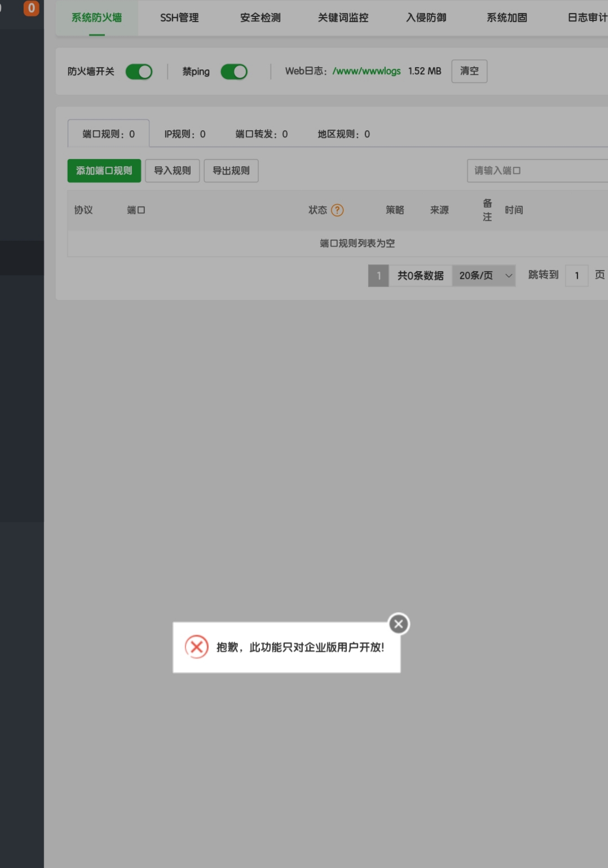Switch to the SSH管理 tab
Image resolution: width=608 pixels, height=868 pixels.
[179, 17]
